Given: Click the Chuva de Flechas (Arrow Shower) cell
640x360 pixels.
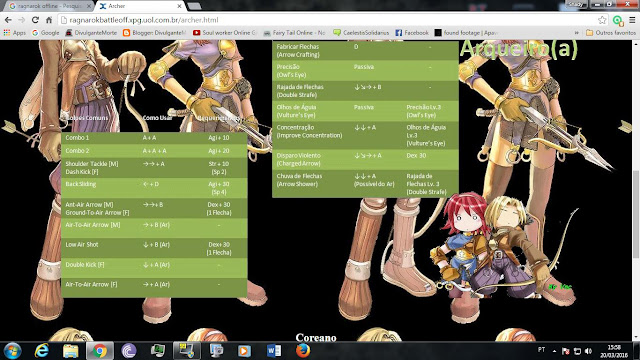Looking at the screenshot, I should 299,180.
